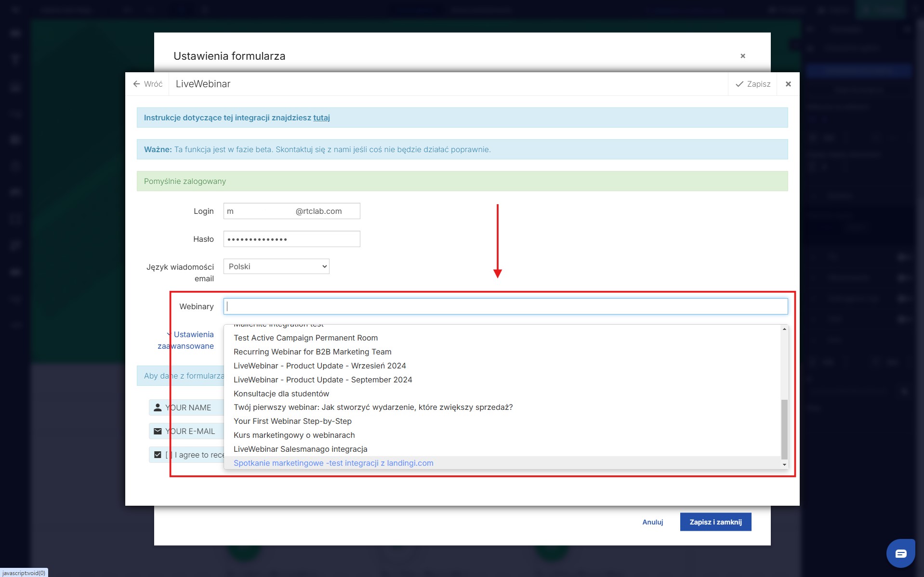Click into the Hasło password field
This screenshot has height=577, width=924.
point(291,239)
